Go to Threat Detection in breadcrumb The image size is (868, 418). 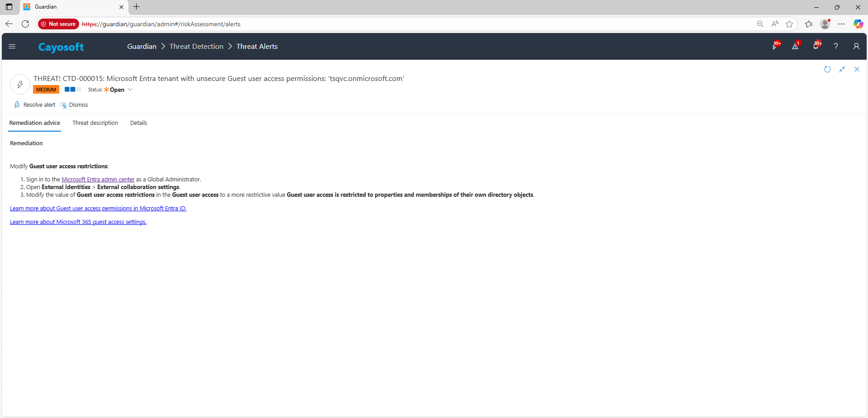point(196,47)
